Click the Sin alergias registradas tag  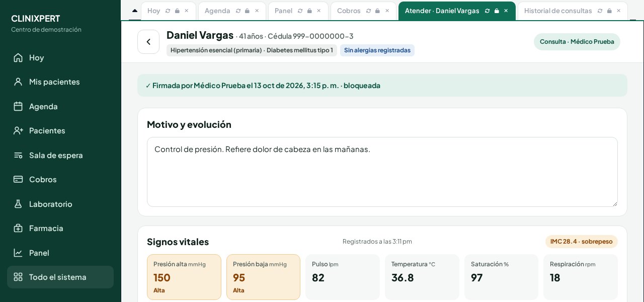click(x=377, y=50)
